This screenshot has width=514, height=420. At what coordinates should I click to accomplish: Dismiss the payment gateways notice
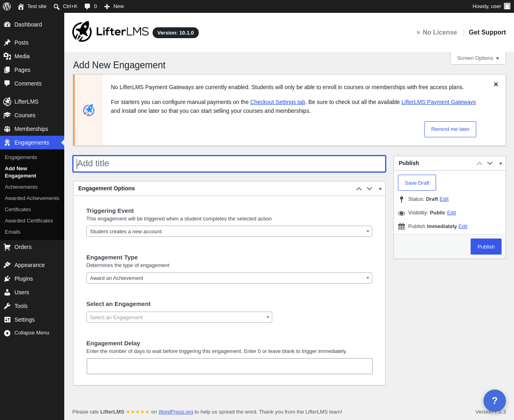click(x=496, y=84)
